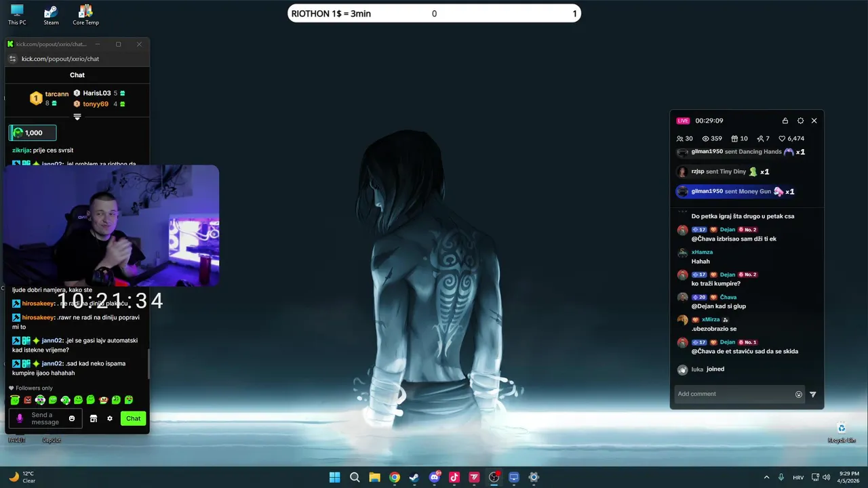This screenshot has height=488, width=868.
Task: Open the taskbar clock 9:29 PM
Action: coord(849,477)
